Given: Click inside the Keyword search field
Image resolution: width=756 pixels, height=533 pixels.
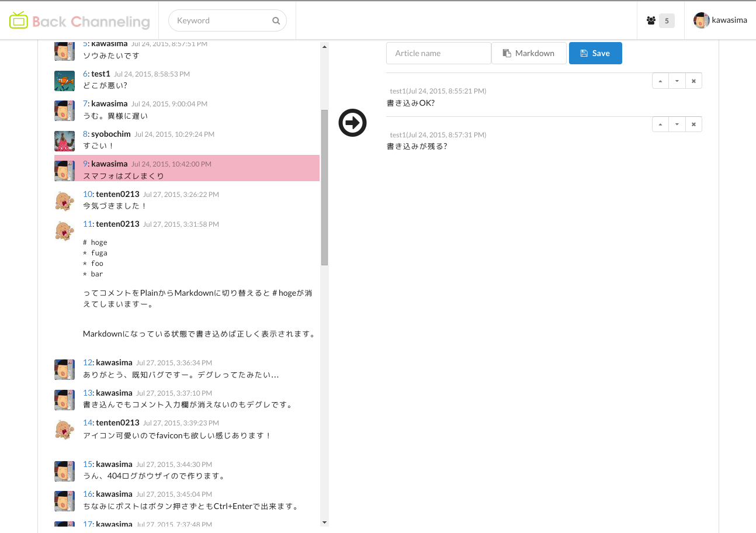Looking at the screenshot, I should [222, 20].
